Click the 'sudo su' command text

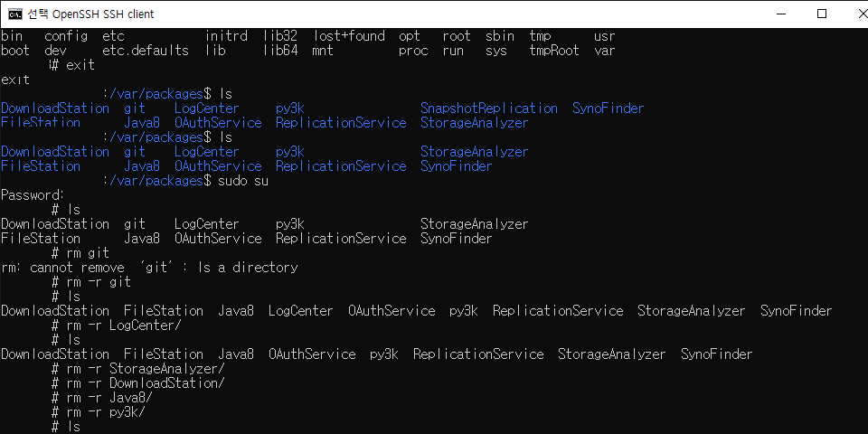(x=243, y=181)
